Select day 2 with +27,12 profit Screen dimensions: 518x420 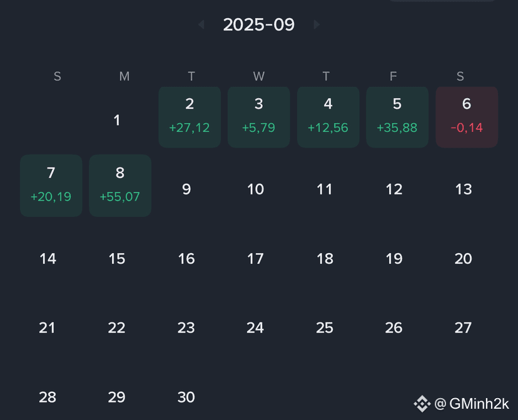pyautogui.click(x=190, y=117)
